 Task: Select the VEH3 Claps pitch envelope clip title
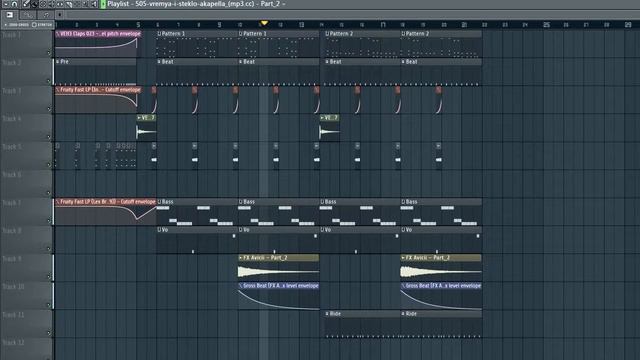click(98, 33)
